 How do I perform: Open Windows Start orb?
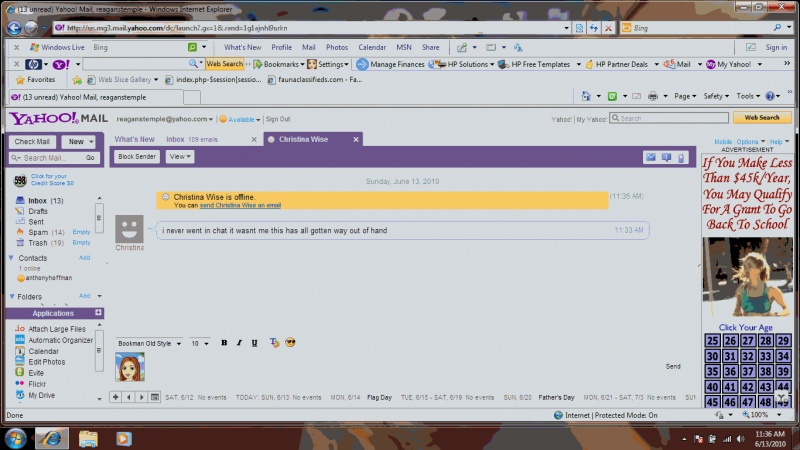(15, 438)
